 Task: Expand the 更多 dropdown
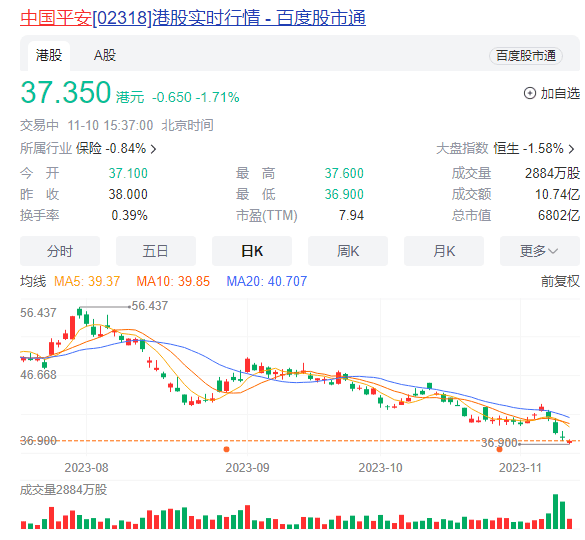(540, 251)
